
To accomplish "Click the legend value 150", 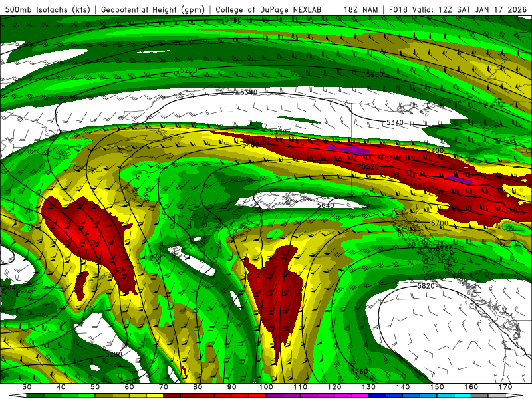I will [x=438, y=387].
